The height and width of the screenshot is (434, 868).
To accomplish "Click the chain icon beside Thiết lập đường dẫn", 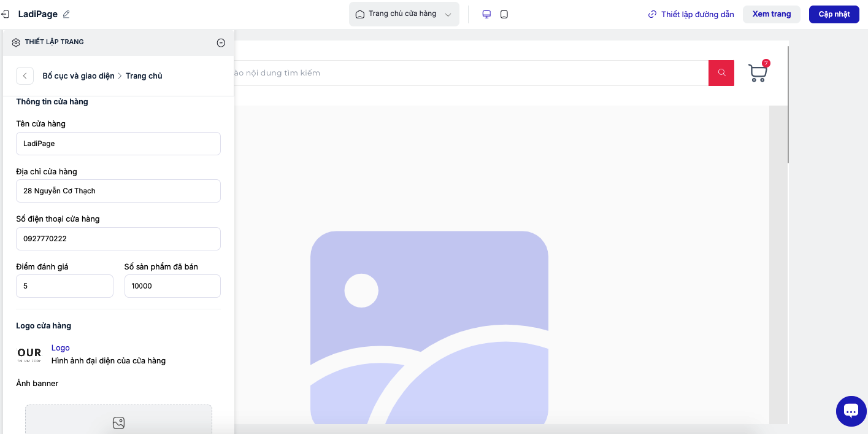I will click(x=652, y=14).
